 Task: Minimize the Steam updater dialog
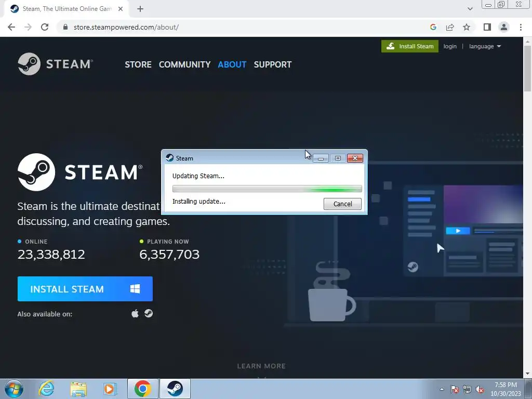[x=321, y=158]
